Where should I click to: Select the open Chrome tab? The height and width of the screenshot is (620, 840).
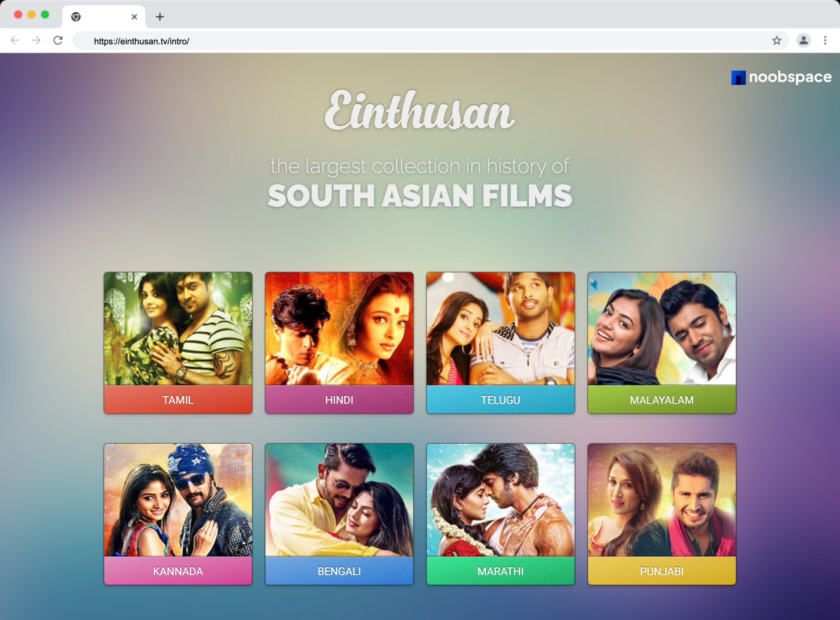click(104, 17)
